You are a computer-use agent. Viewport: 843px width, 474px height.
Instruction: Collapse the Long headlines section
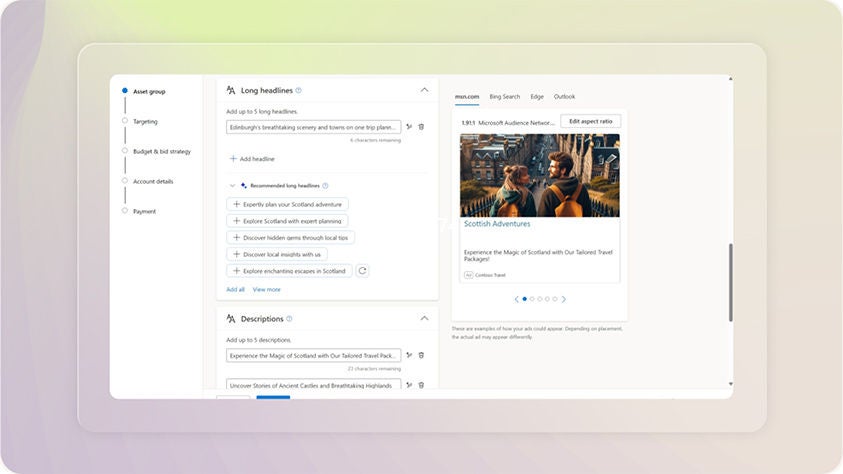click(x=424, y=90)
